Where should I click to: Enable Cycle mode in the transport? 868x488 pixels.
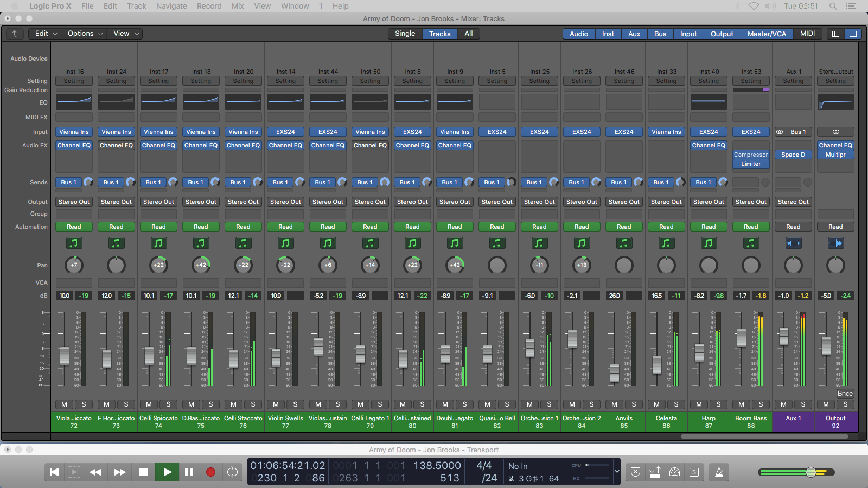point(233,472)
